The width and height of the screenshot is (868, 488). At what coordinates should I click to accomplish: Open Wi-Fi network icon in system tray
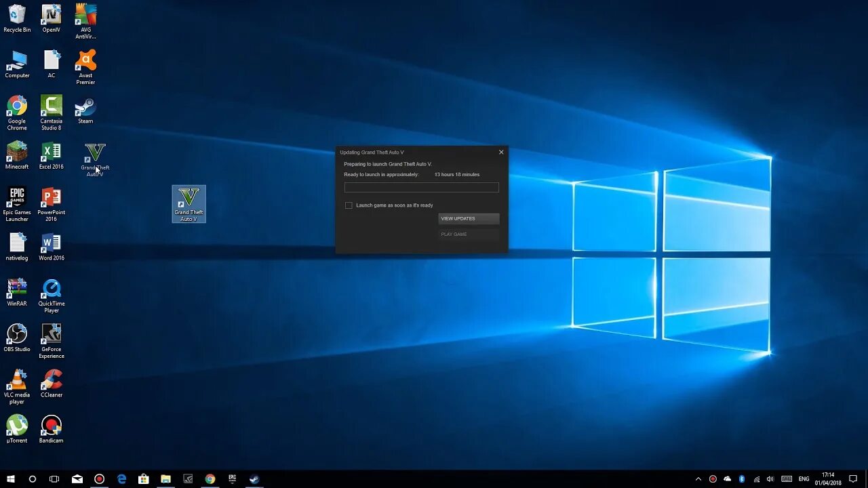tap(757, 479)
